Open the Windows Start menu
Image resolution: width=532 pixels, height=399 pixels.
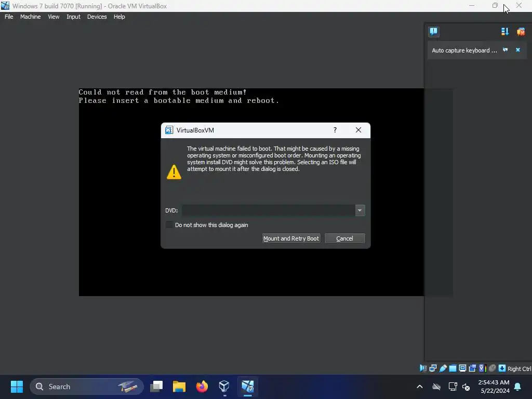pyautogui.click(x=17, y=387)
